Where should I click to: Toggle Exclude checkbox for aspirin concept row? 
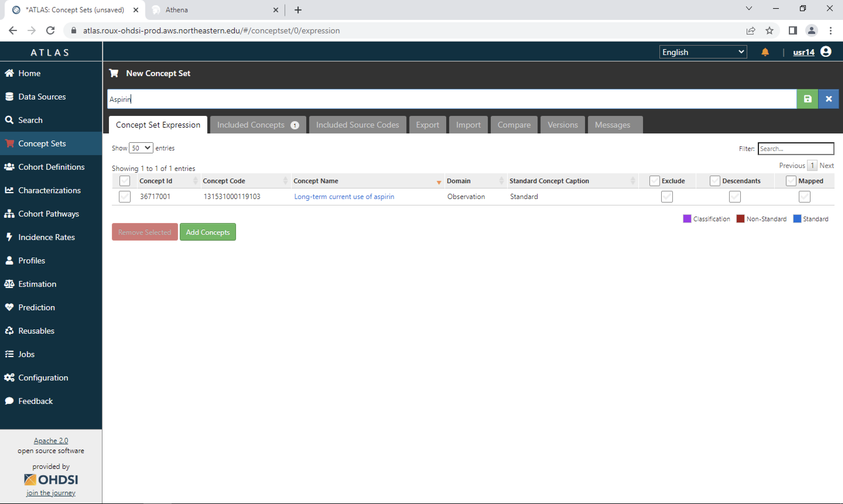coord(667,197)
